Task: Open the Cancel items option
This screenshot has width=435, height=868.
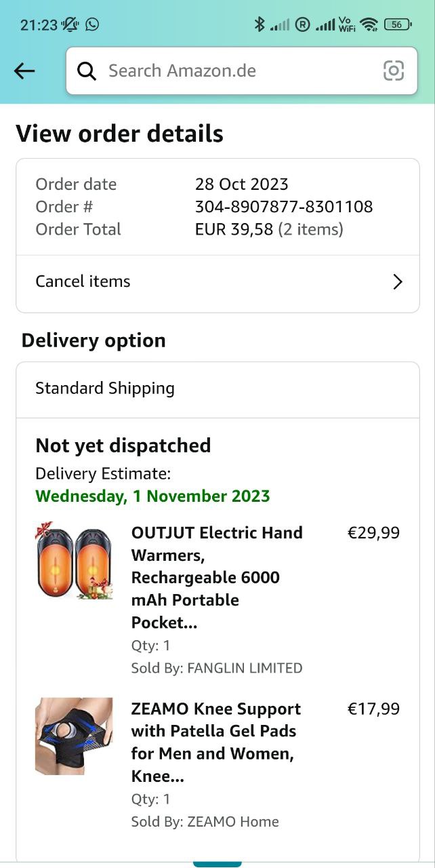Action: coord(83,281)
